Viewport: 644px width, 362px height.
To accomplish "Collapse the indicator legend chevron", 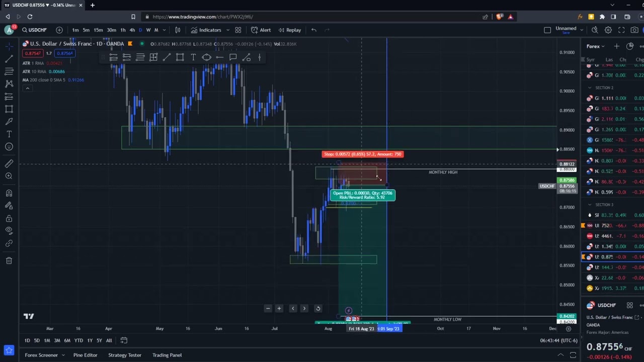I will (x=28, y=88).
